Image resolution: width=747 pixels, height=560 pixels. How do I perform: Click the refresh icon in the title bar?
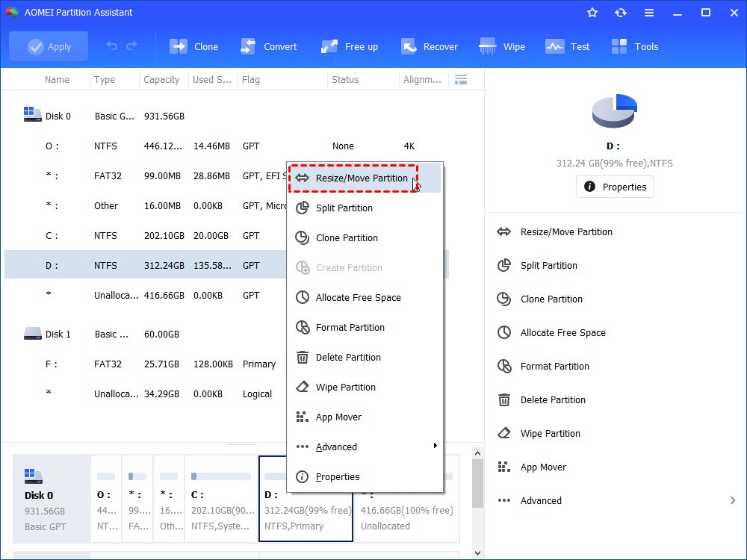[x=621, y=12]
